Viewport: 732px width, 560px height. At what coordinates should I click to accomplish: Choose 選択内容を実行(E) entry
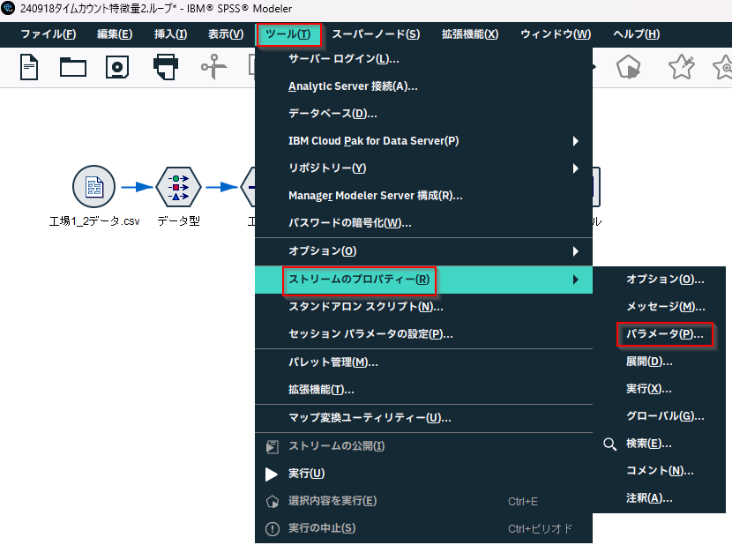423,501
